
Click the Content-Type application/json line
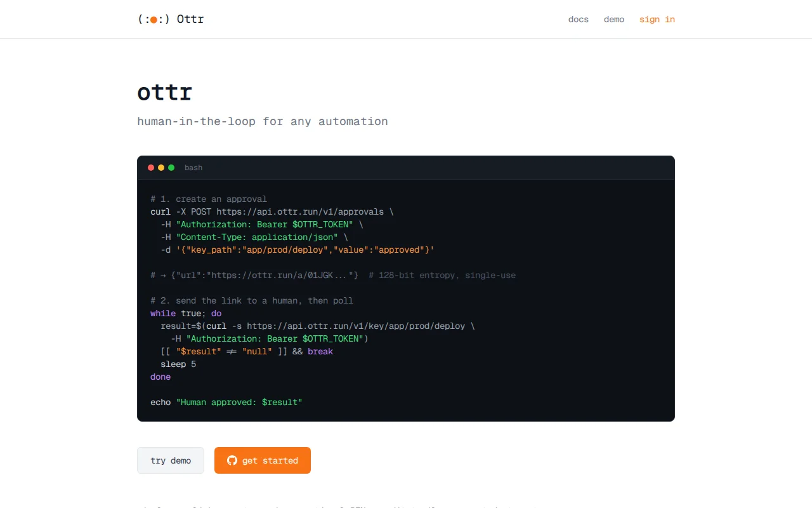(254, 237)
